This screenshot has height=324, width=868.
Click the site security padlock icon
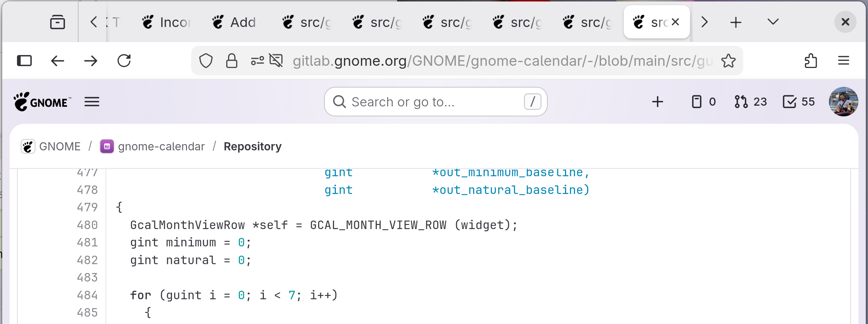tap(232, 61)
